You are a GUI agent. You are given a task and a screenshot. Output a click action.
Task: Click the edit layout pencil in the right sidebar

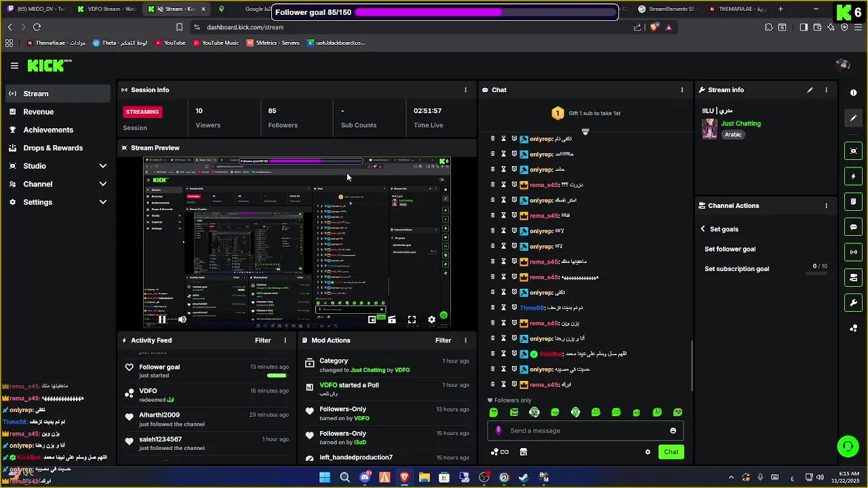pyautogui.click(x=853, y=118)
